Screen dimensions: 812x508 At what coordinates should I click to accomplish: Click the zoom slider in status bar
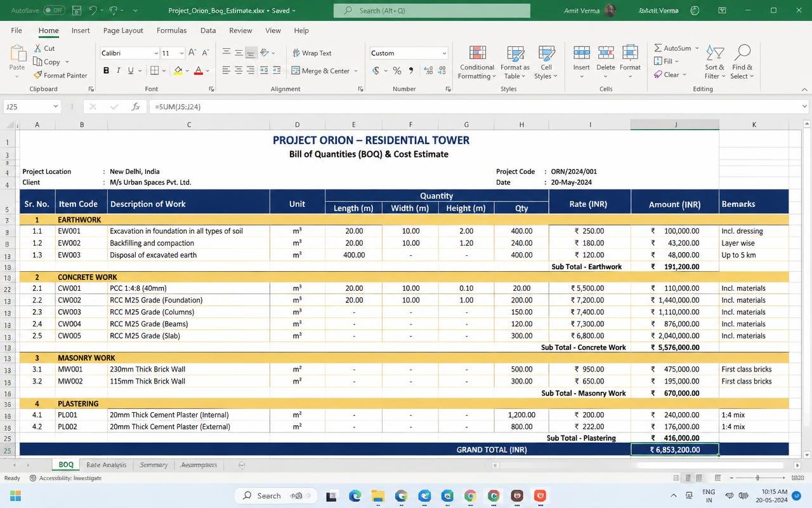click(757, 478)
